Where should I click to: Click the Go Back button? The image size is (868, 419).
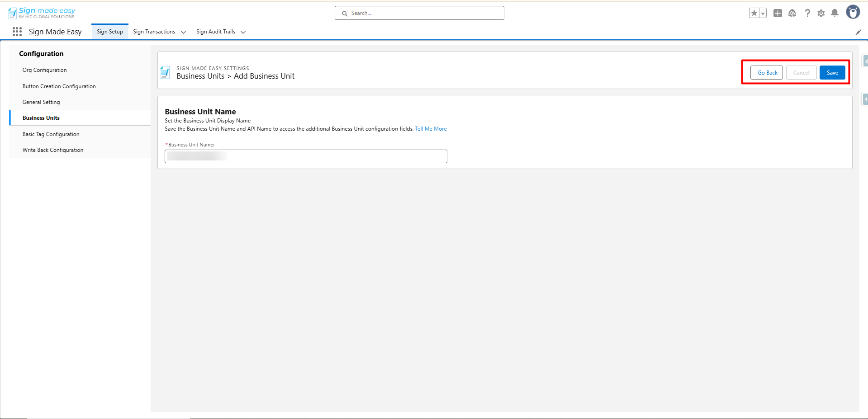pos(767,73)
